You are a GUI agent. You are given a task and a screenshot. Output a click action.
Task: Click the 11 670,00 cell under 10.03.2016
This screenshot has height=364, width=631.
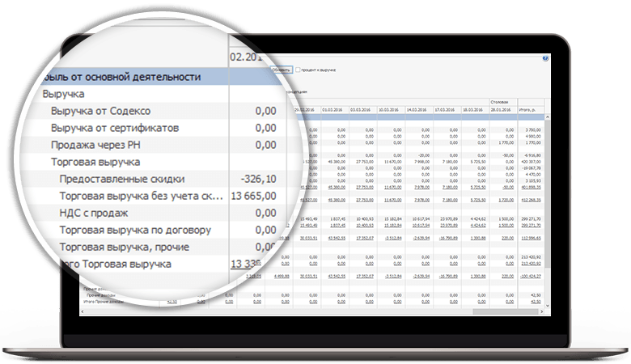tap(393, 162)
